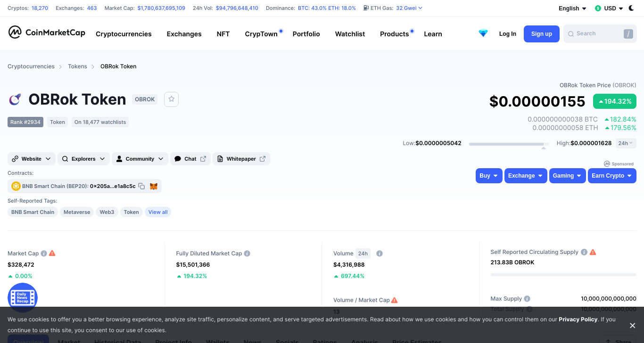
Task: Copy the BEP20 contract address
Action: tap(141, 186)
